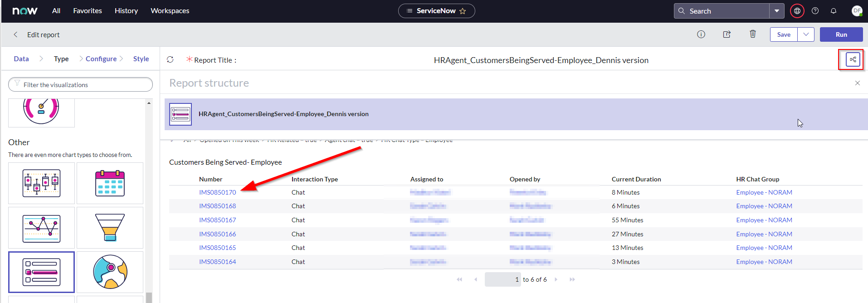Screen dimensions: 868x303
Task: Select the funnel chart type
Action: (110, 228)
